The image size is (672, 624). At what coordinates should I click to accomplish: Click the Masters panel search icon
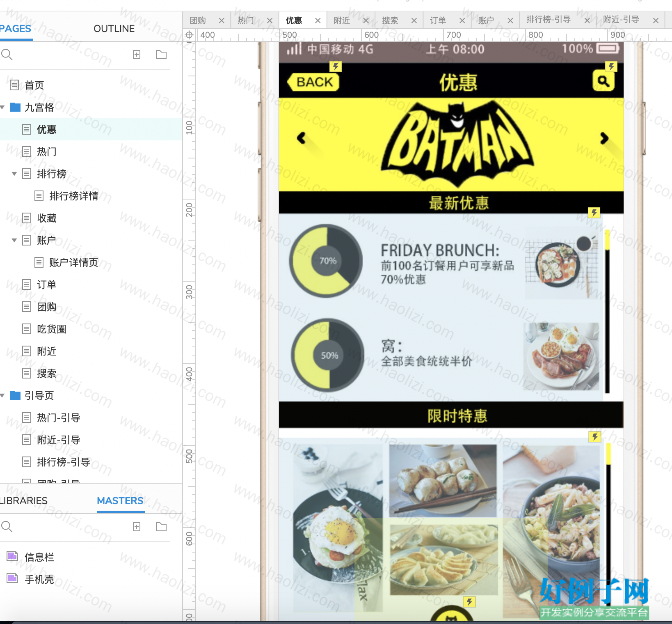pyautogui.click(x=7, y=527)
